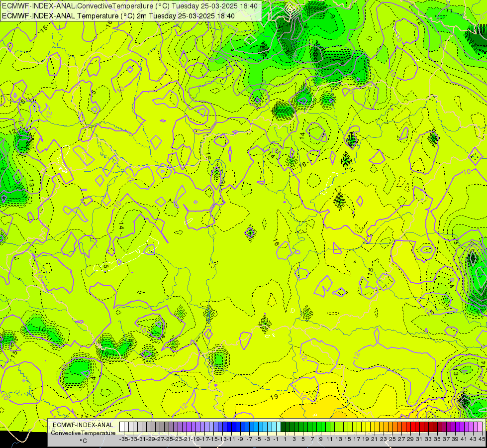Click the legend scale number '45'
The width and height of the screenshot is (487, 448).
coord(482,439)
